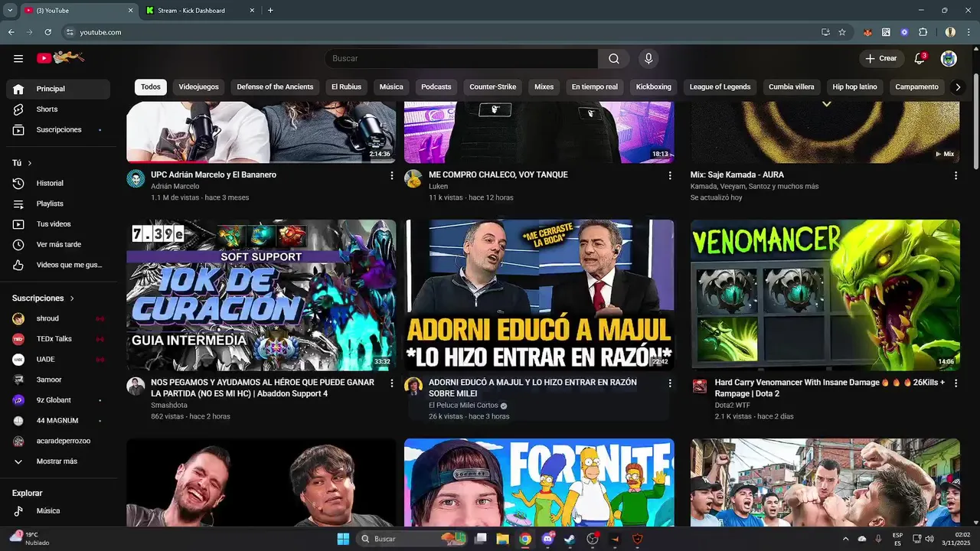
Task: Open 9z Globant subscription channel
Action: [x=58, y=400]
